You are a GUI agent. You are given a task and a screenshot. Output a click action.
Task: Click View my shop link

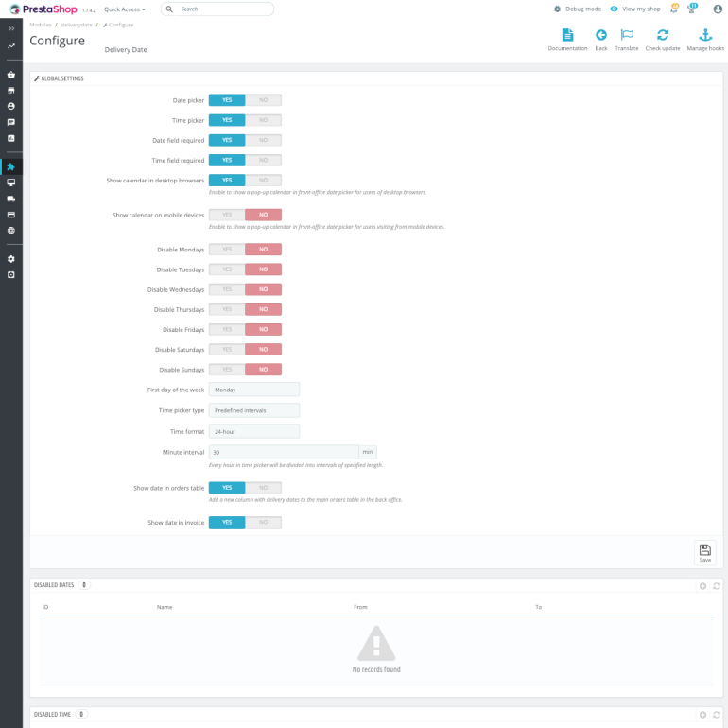tap(635, 9)
